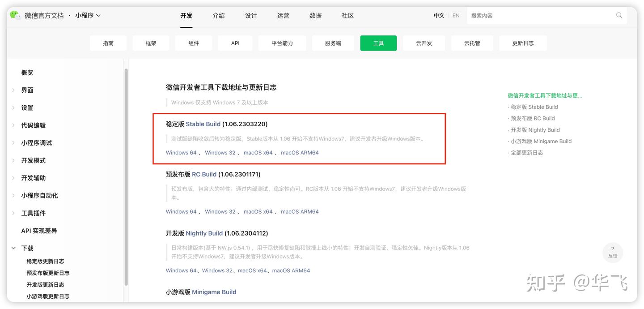Expand the 设置 sidebar section
This screenshot has width=644, height=309.
[x=13, y=107]
